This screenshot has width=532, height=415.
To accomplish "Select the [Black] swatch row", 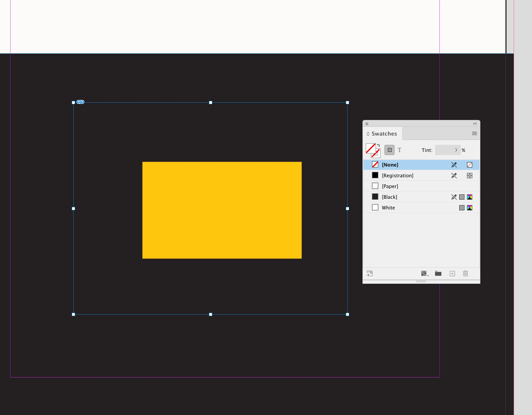I will [389, 197].
